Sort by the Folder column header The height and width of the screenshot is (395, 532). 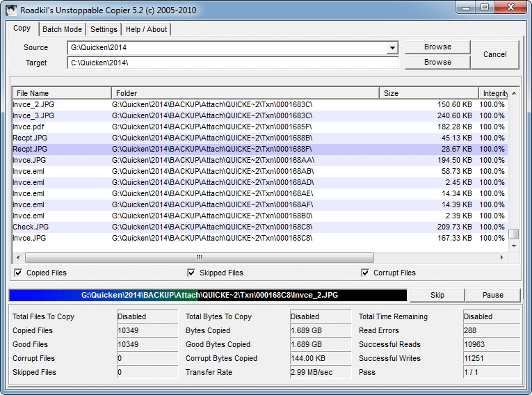point(245,93)
